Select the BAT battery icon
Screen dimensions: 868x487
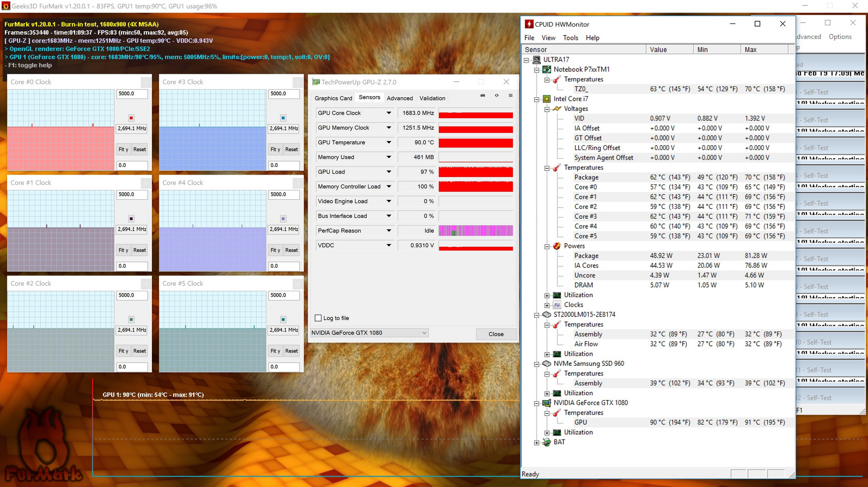pyautogui.click(x=547, y=442)
